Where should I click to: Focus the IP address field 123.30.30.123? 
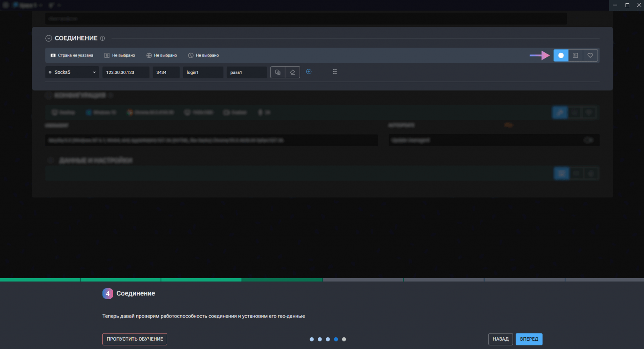126,72
